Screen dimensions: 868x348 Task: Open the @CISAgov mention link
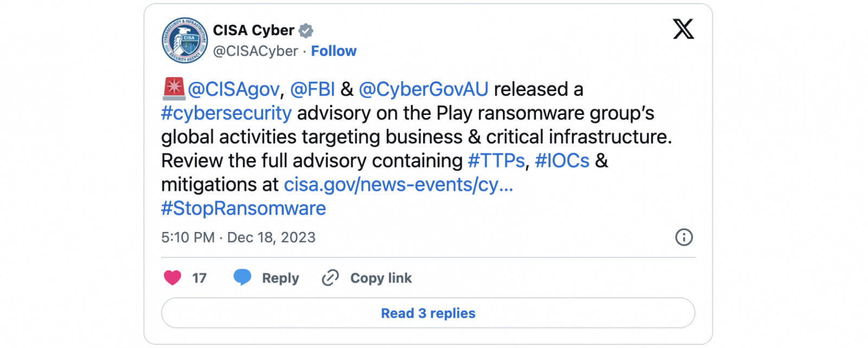click(x=234, y=89)
